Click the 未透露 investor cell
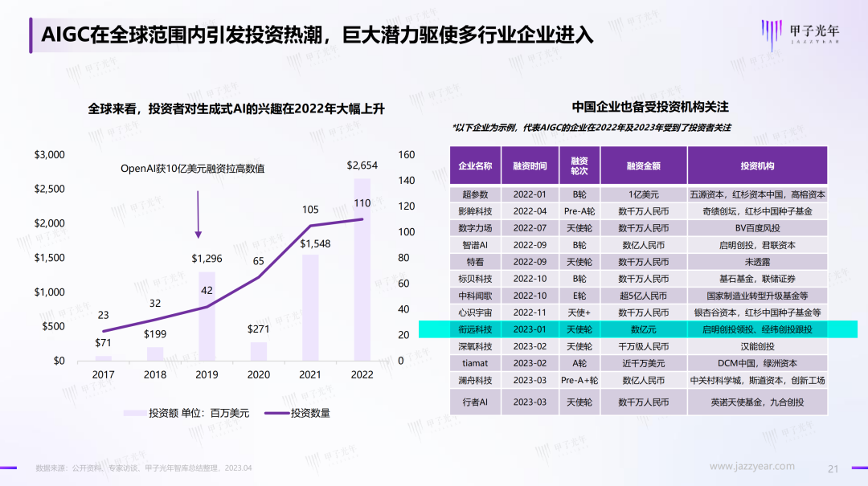868x486 pixels. tap(757, 262)
